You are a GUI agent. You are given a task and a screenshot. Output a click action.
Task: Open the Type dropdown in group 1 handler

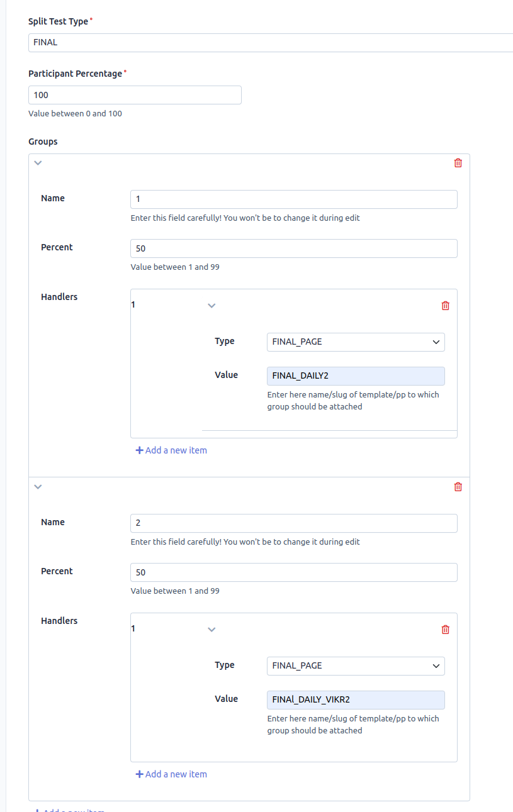(x=356, y=342)
